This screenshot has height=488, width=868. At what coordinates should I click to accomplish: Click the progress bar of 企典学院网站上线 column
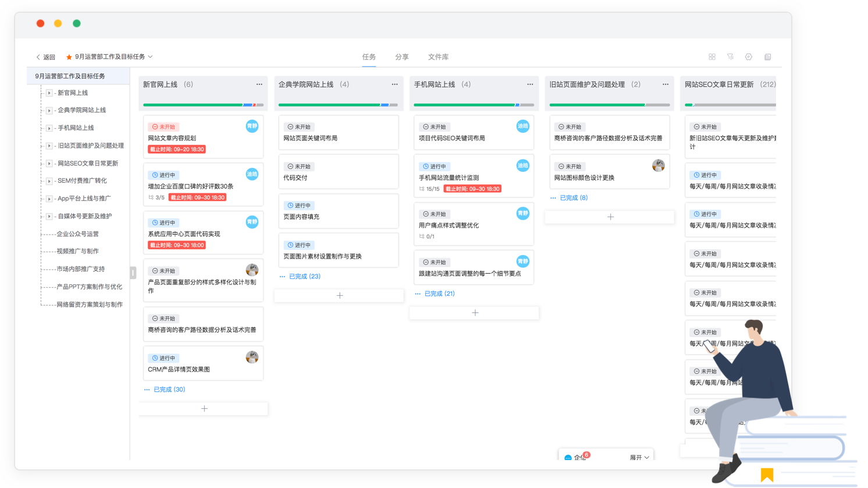coord(338,105)
